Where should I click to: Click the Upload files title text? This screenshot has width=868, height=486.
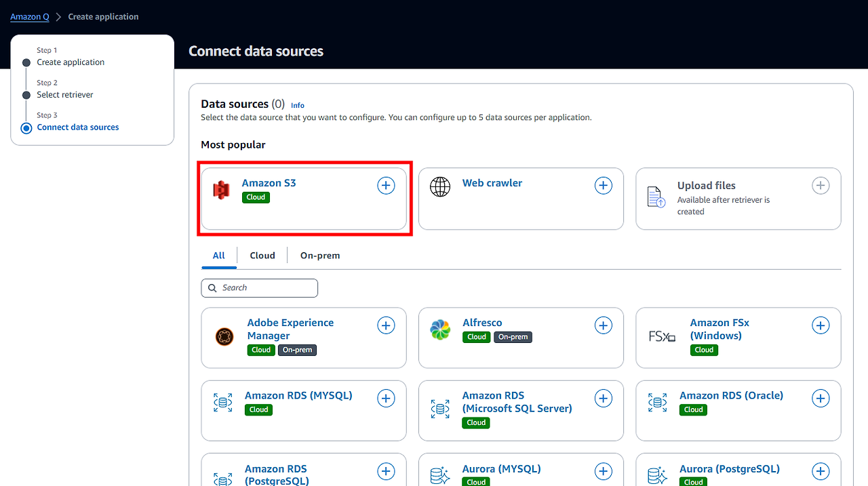pos(707,186)
